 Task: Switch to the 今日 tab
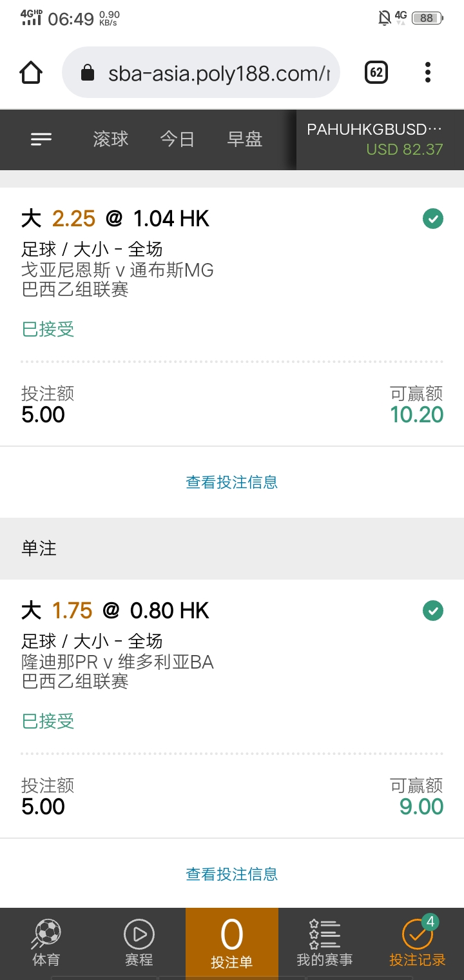coord(177,139)
